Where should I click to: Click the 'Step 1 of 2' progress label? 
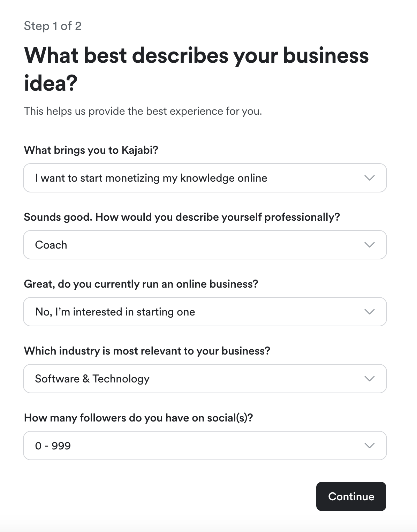tap(53, 25)
